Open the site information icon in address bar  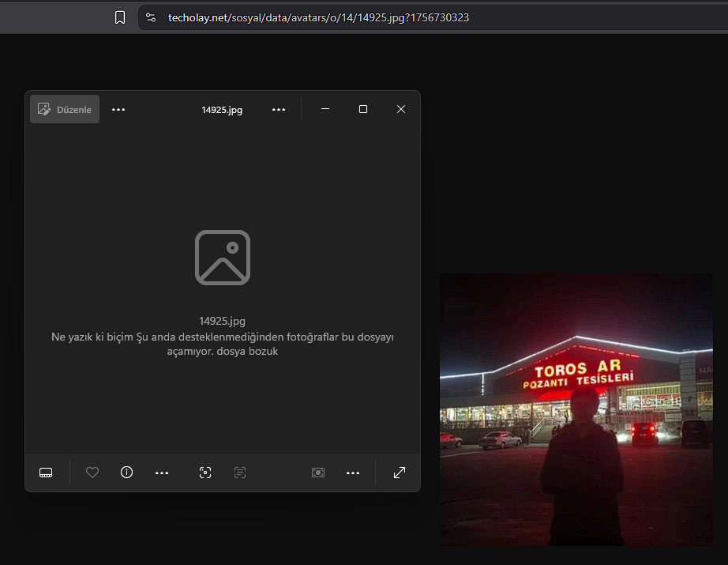[151, 17]
